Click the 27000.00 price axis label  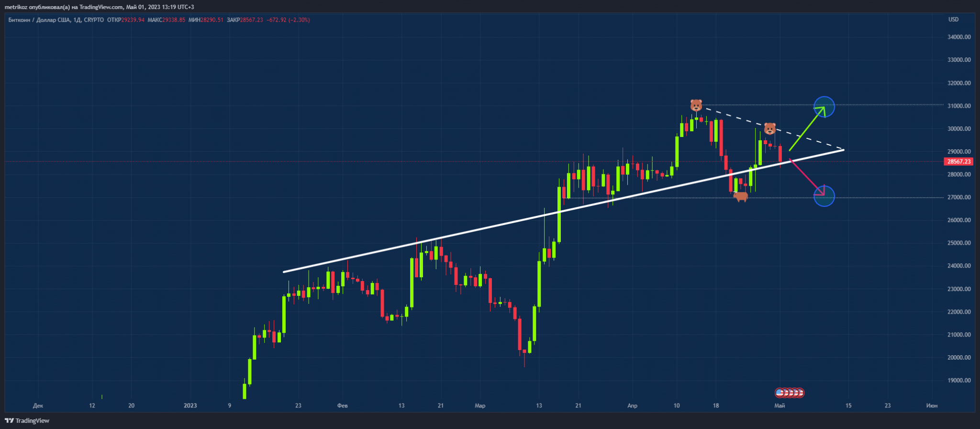pos(959,197)
